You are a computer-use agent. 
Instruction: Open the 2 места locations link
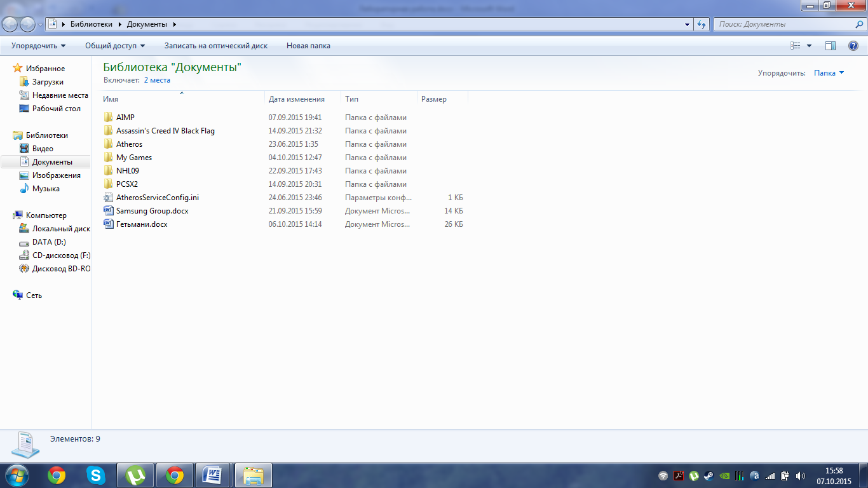(x=157, y=80)
